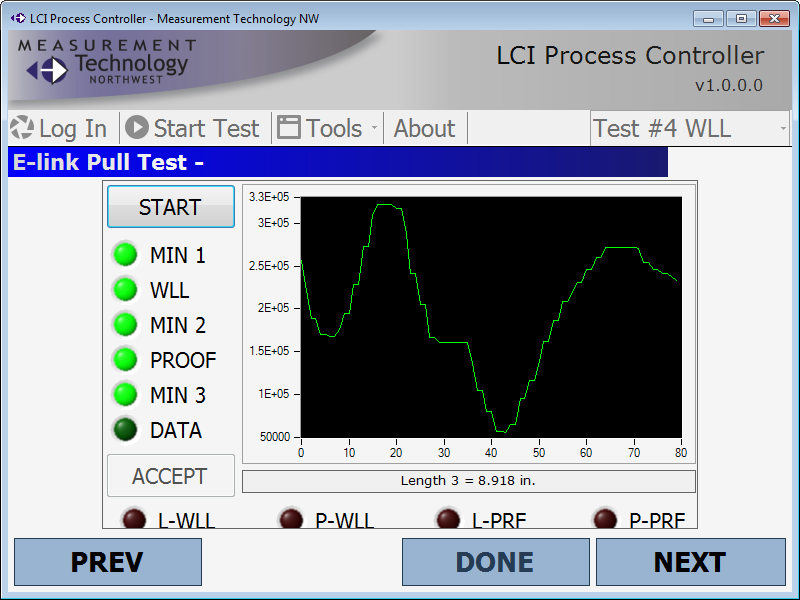Go to the NEXT step
800x600 pixels.
click(690, 562)
